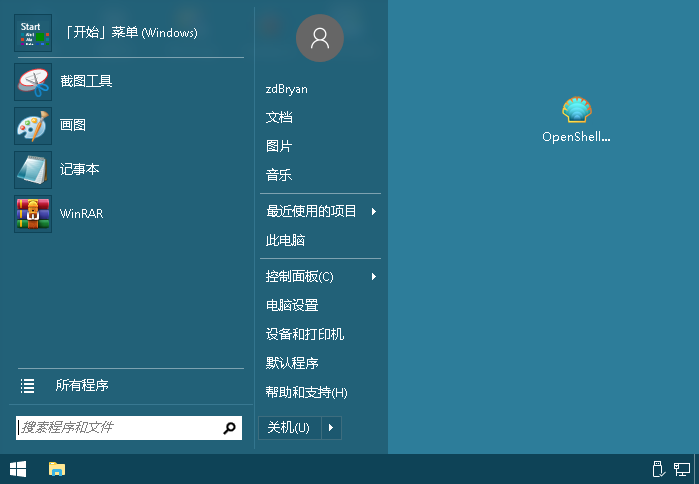Click the OpenShell... desktop label
This screenshot has height=484, width=699.
tap(576, 137)
